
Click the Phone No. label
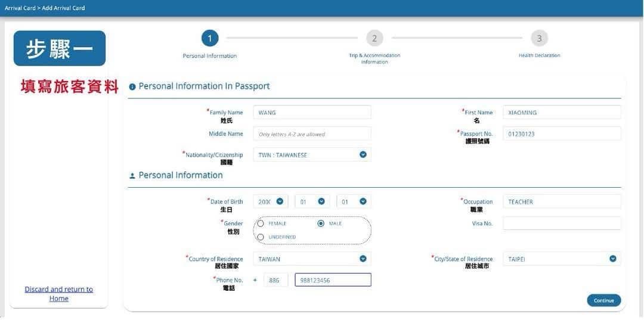[x=229, y=280]
